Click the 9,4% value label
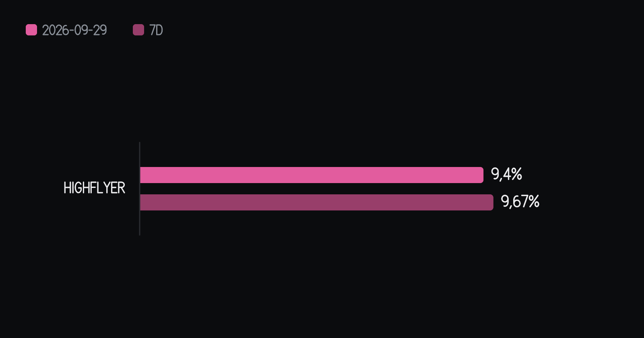This screenshot has height=338, width=644. [x=506, y=174]
